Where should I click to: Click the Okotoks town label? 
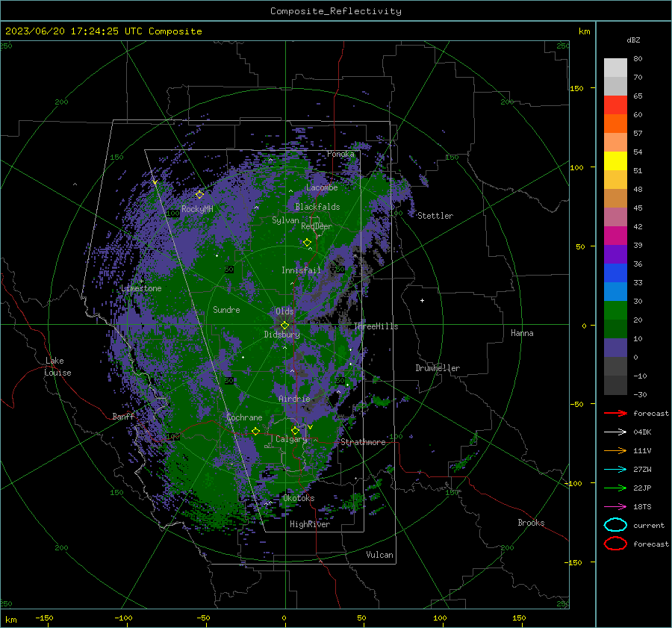click(299, 498)
